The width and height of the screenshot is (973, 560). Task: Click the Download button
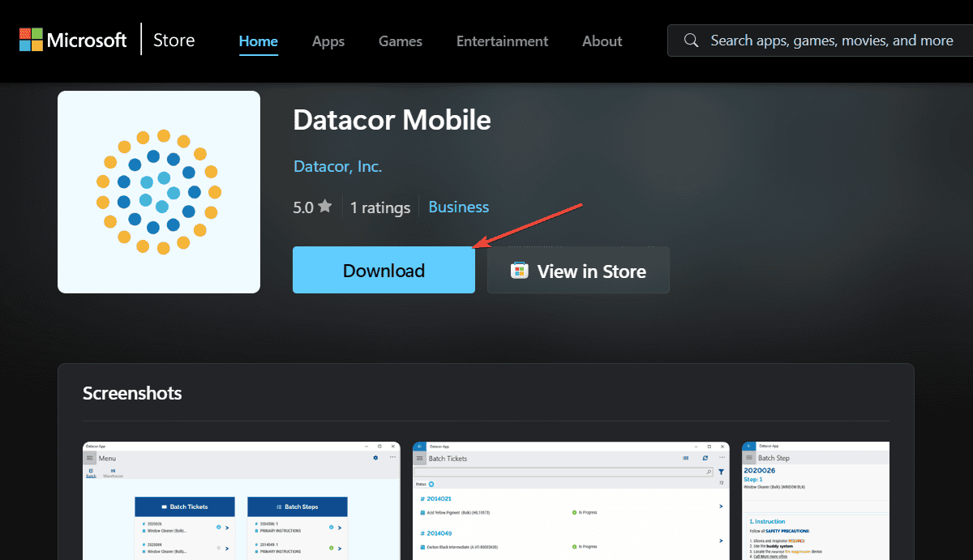(384, 271)
